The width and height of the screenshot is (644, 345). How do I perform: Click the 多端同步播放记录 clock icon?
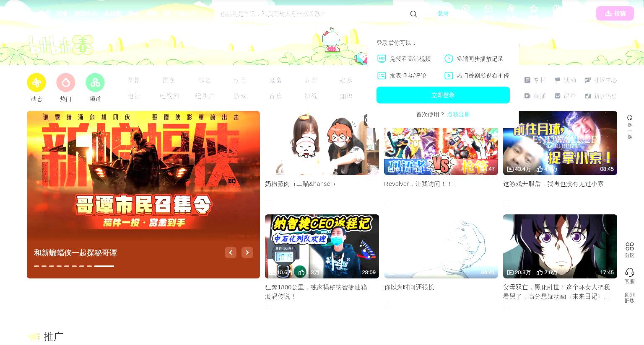[x=449, y=59]
